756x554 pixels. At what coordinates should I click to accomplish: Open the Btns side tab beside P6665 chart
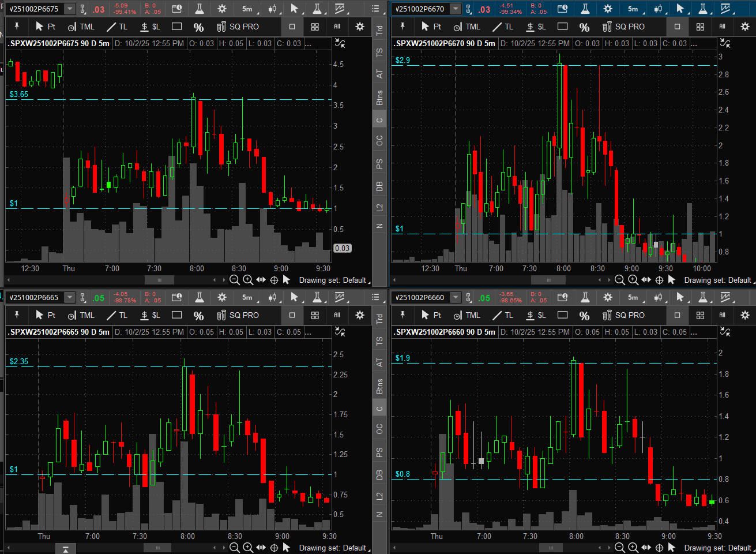(379, 386)
